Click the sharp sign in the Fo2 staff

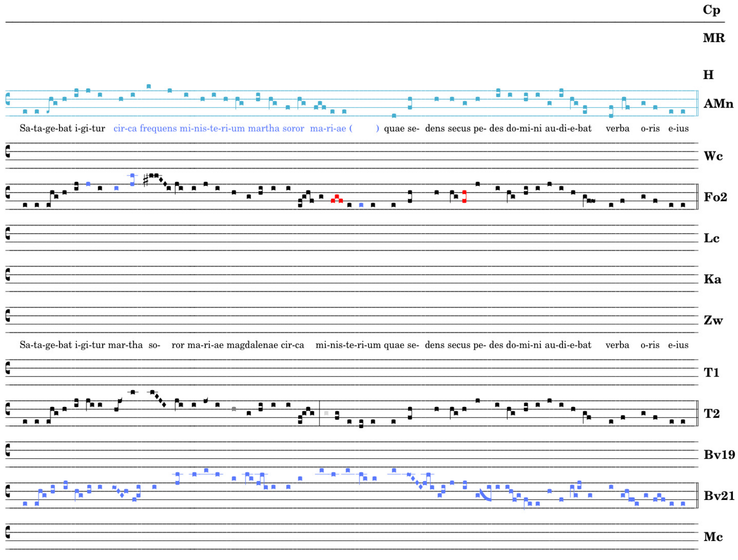click(145, 180)
